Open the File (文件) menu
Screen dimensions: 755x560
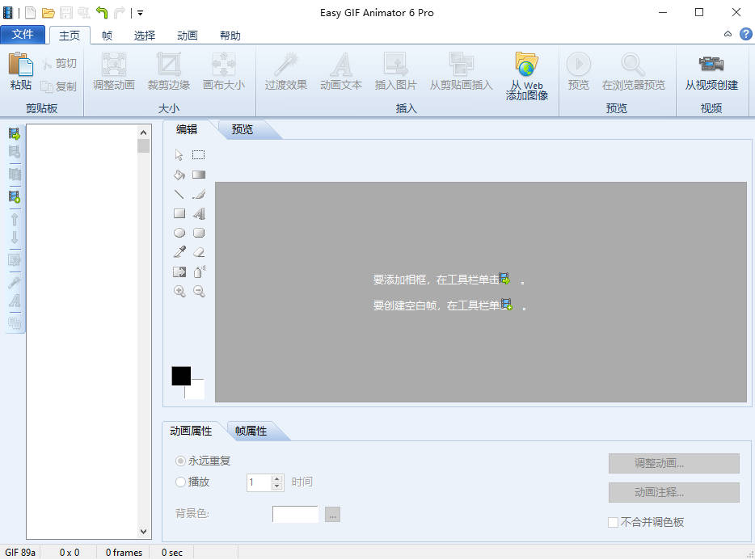pos(23,34)
